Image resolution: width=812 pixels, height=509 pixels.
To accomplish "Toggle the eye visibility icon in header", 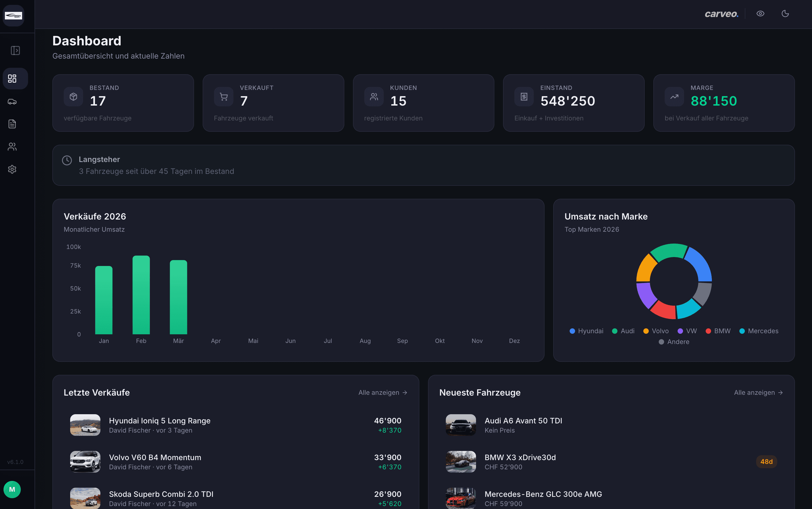I will click(760, 14).
